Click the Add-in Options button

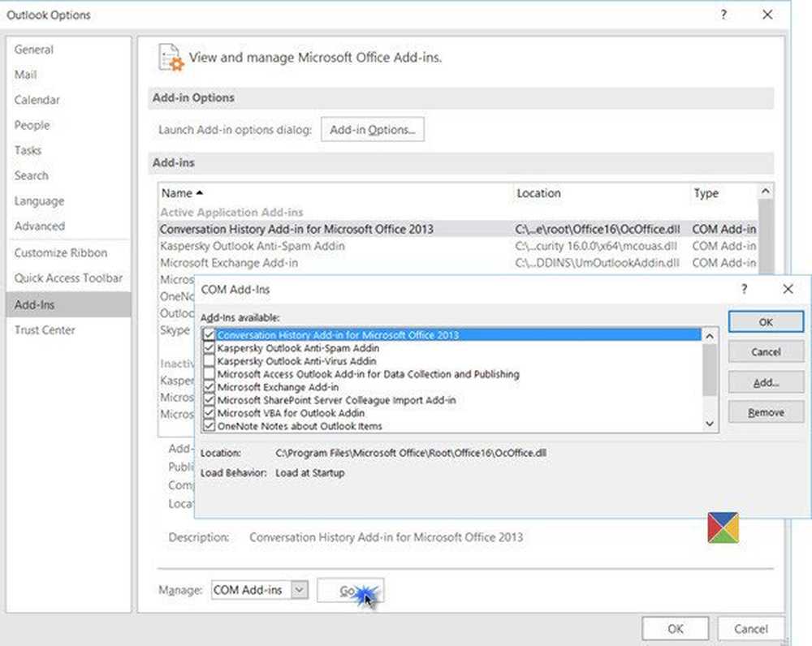pos(372,129)
